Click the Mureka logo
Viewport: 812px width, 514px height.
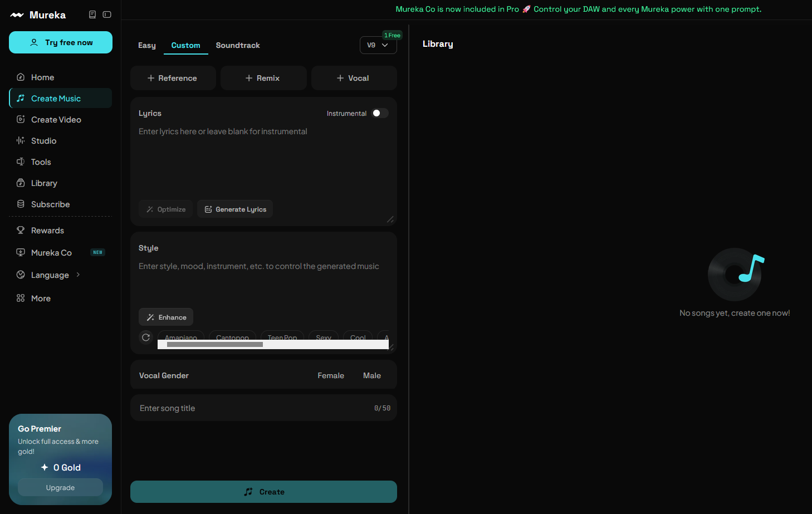click(x=38, y=15)
